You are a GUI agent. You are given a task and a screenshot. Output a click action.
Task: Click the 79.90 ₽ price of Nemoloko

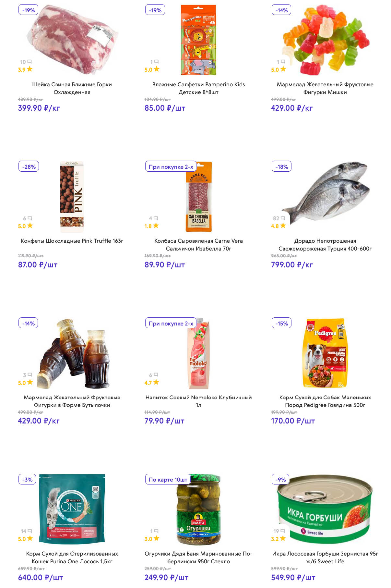(x=164, y=421)
